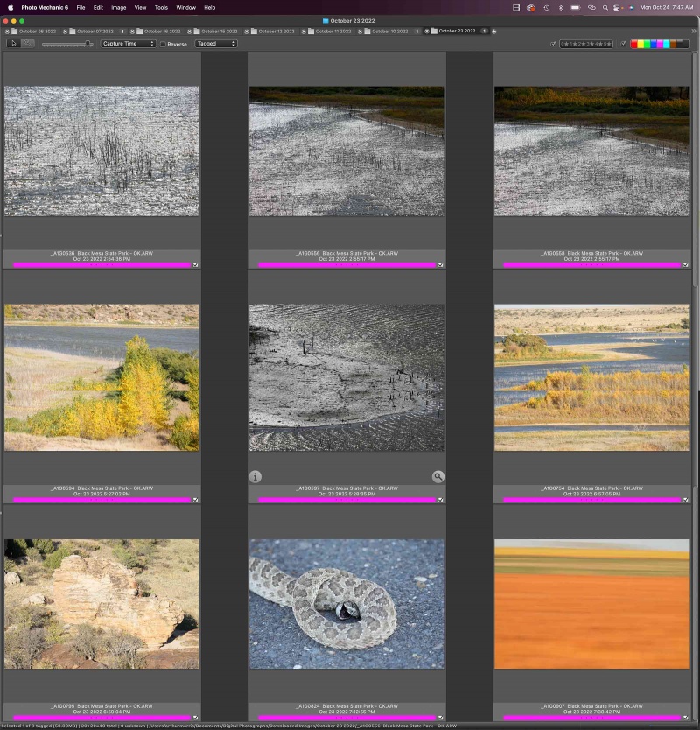Screen dimensions: 700x730
Task: Click the filename of image _A100754
Action: tap(591, 488)
